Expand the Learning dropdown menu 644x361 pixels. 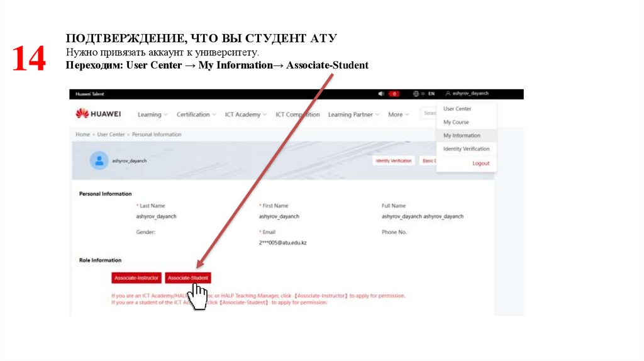(152, 114)
